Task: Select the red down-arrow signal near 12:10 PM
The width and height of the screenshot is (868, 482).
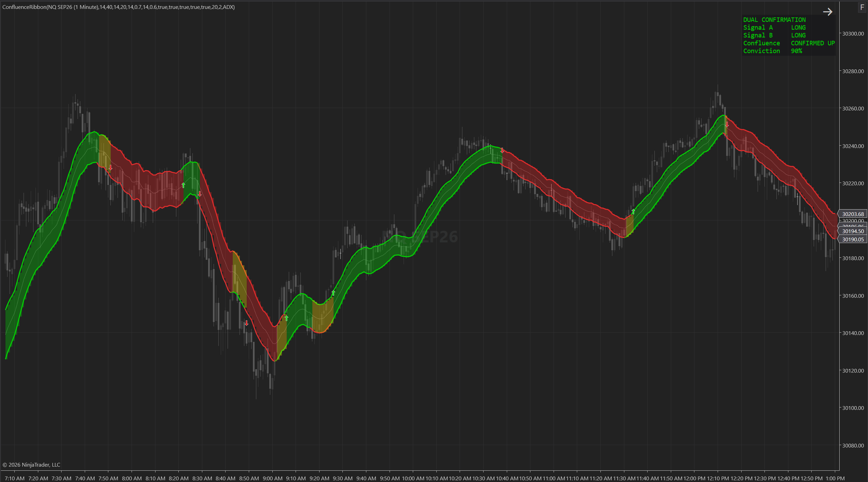Action: click(727, 125)
